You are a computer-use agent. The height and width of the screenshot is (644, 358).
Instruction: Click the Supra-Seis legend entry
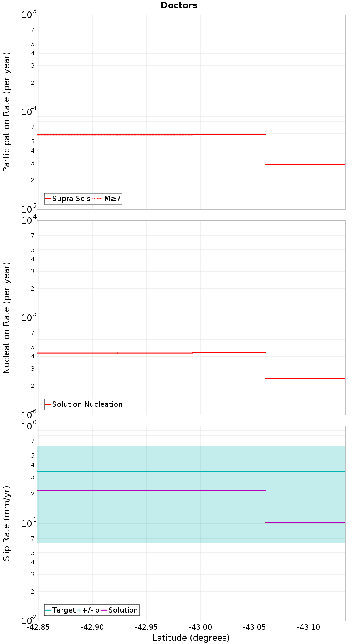click(x=68, y=199)
